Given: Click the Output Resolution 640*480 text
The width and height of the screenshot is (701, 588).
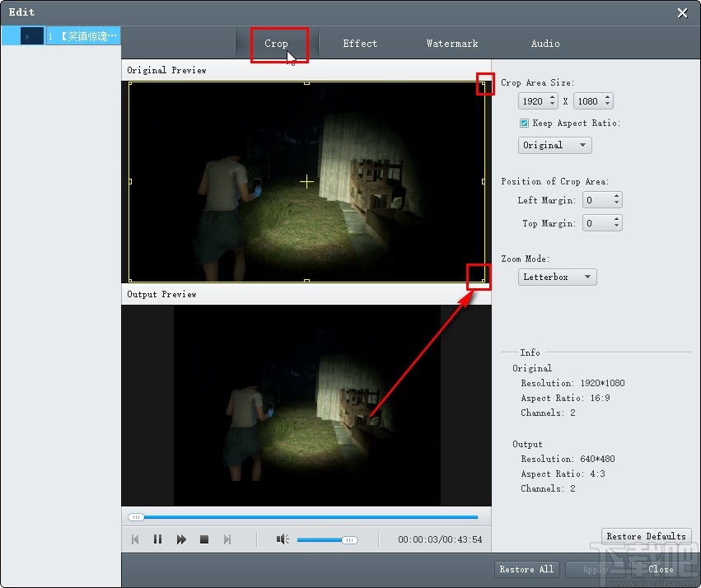Looking at the screenshot, I should [x=568, y=459].
